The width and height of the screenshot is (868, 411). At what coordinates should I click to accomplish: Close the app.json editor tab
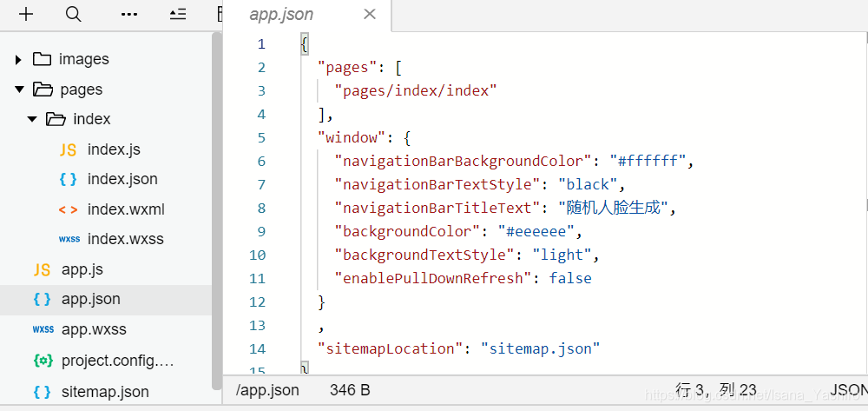[x=370, y=14]
